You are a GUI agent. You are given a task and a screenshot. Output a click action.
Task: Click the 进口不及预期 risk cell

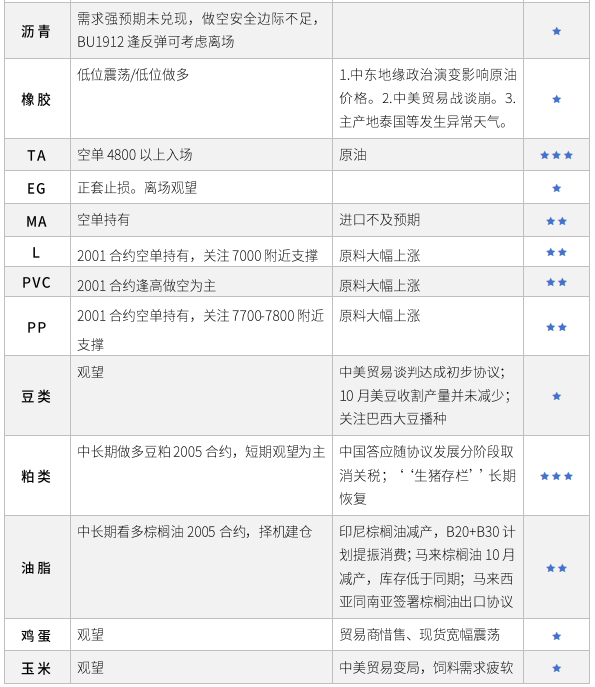pos(428,220)
